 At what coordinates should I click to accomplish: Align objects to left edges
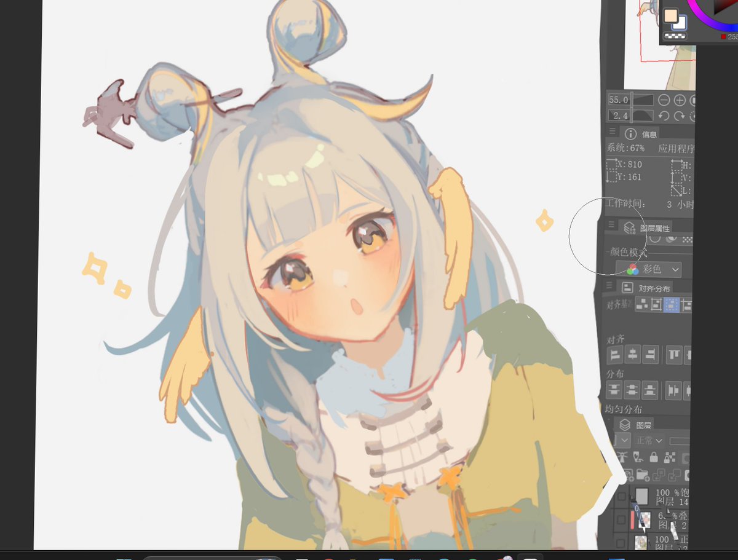[615, 355]
